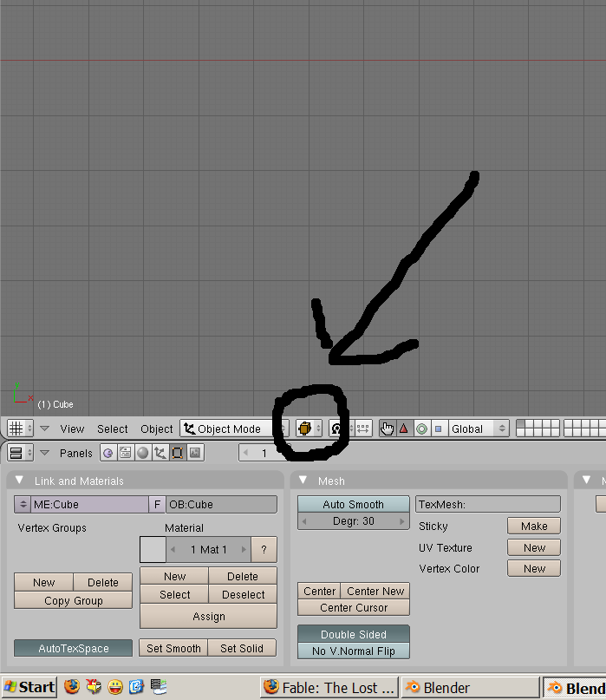The height and width of the screenshot is (700, 606).
Task: Click the 3D transform manipulator hand icon
Action: pos(387,429)
